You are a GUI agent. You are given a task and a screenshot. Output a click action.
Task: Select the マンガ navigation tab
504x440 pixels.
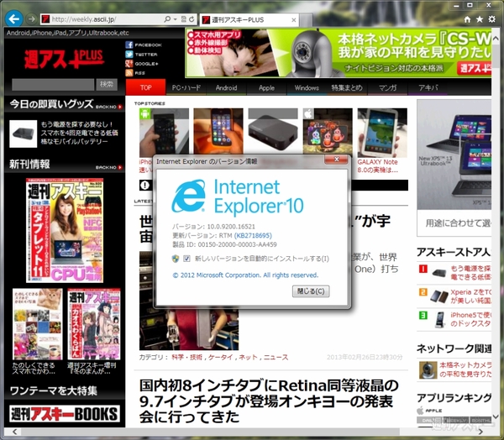[387, 87]
